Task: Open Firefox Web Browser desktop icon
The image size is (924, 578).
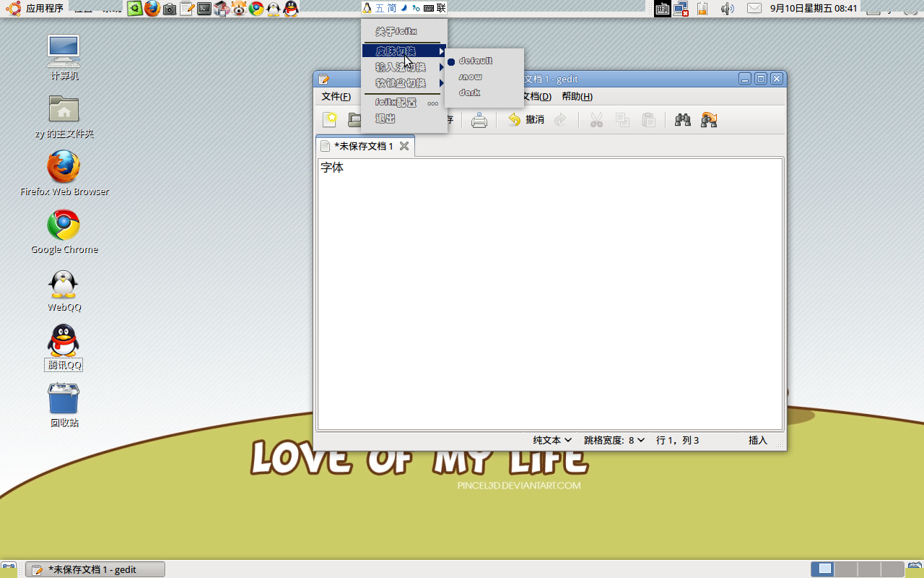Action: click(x=64, y=173)
